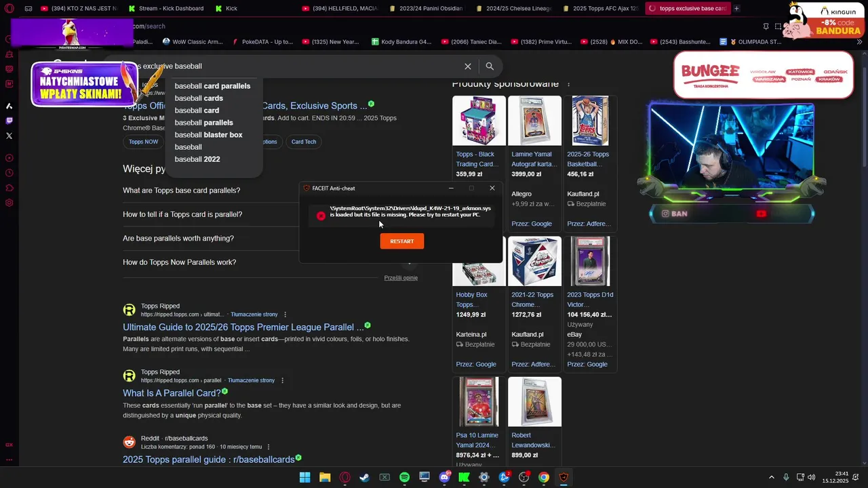Open Google Chrome from taskbar
868x488 pixels.
(x=544, y=477)
